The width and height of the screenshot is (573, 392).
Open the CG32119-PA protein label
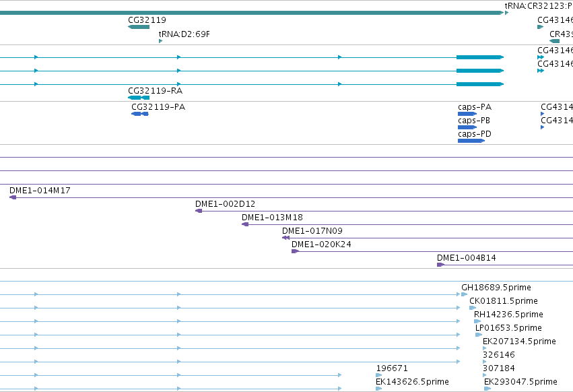point(158,107)
